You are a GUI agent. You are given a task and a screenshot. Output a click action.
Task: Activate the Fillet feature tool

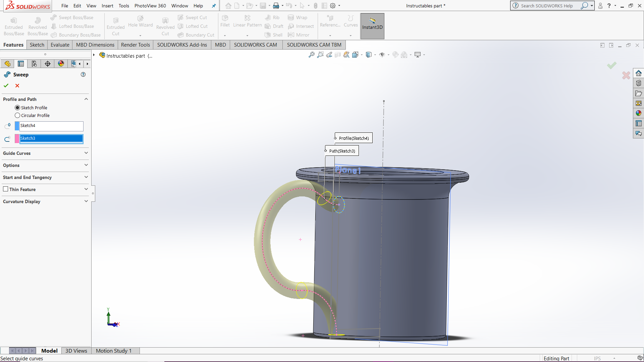225,21
